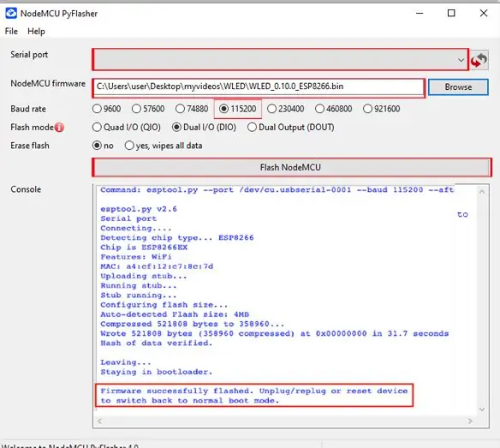This screenshot has width=500, height=448.
Task: Click the "Running stub..." console line
Action: click(139, 285)
